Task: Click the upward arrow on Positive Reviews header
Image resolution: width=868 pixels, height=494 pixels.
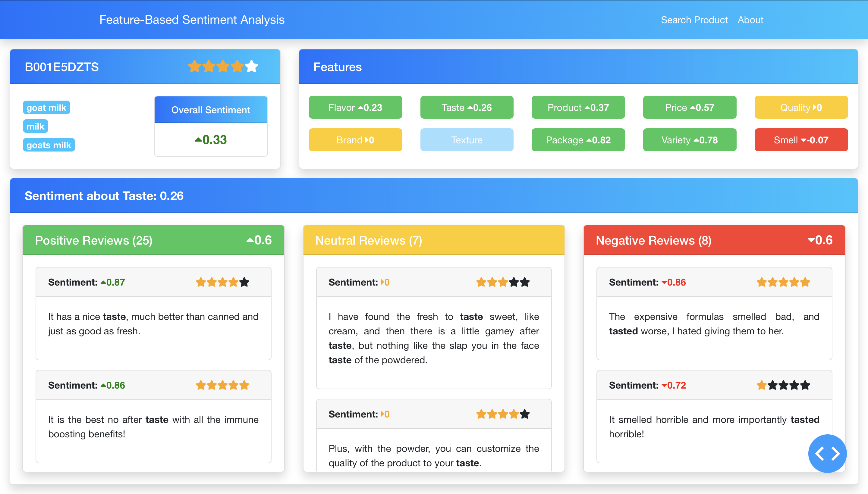Action: click(x=250, y=240)
